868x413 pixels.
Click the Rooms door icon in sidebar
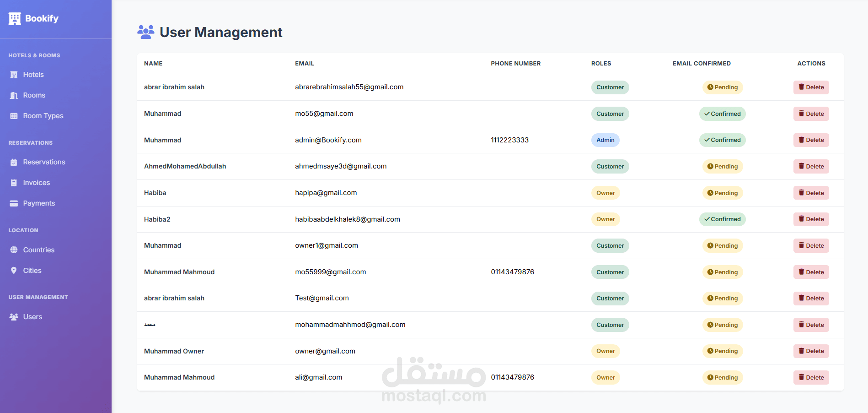click(14, 95)
